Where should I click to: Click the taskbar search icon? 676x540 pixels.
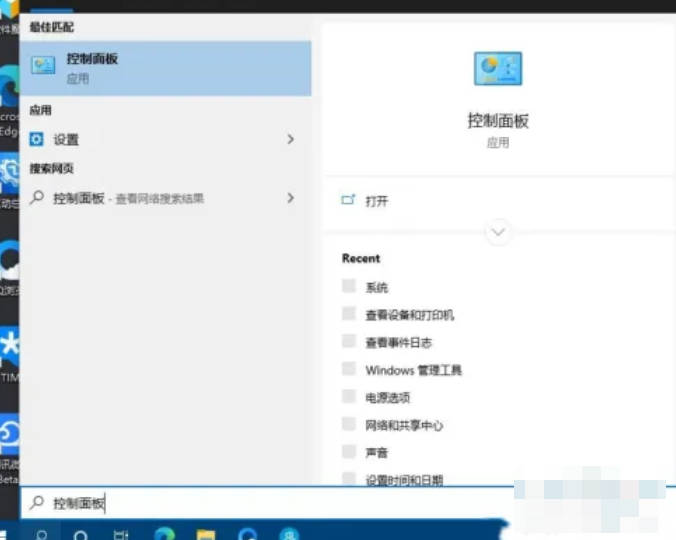tap(42, 534)
